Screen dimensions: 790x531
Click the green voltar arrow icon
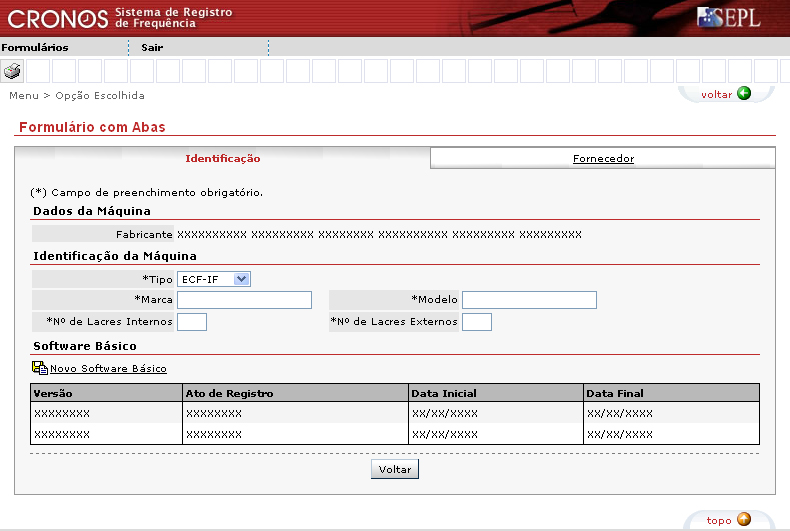(743, 94)
